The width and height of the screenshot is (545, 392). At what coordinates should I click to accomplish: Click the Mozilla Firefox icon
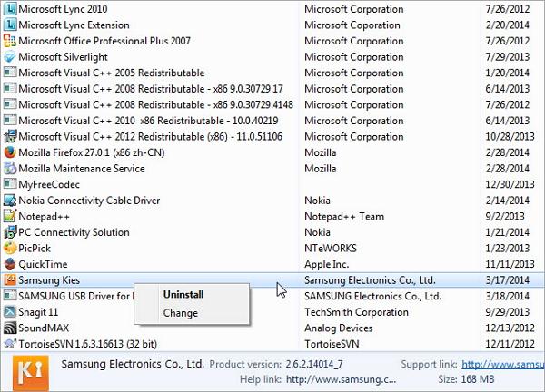10,152
